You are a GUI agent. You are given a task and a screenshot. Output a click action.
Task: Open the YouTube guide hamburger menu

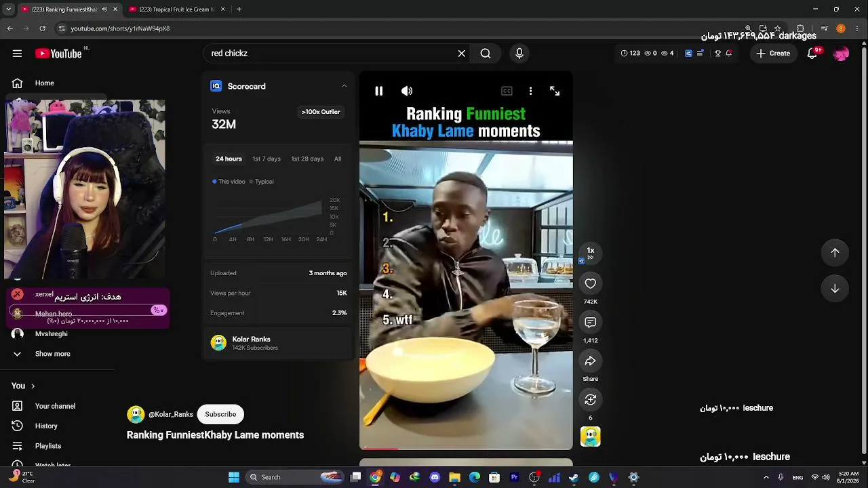(x=17, y=54)
